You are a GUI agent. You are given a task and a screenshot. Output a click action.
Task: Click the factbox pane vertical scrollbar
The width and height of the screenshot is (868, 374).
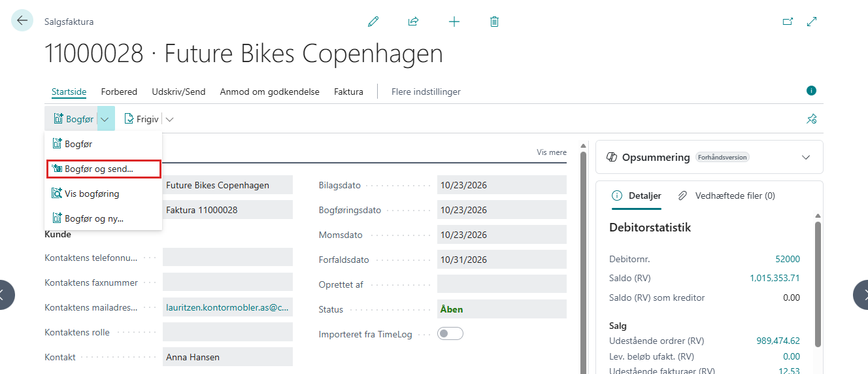click(817, 283)
